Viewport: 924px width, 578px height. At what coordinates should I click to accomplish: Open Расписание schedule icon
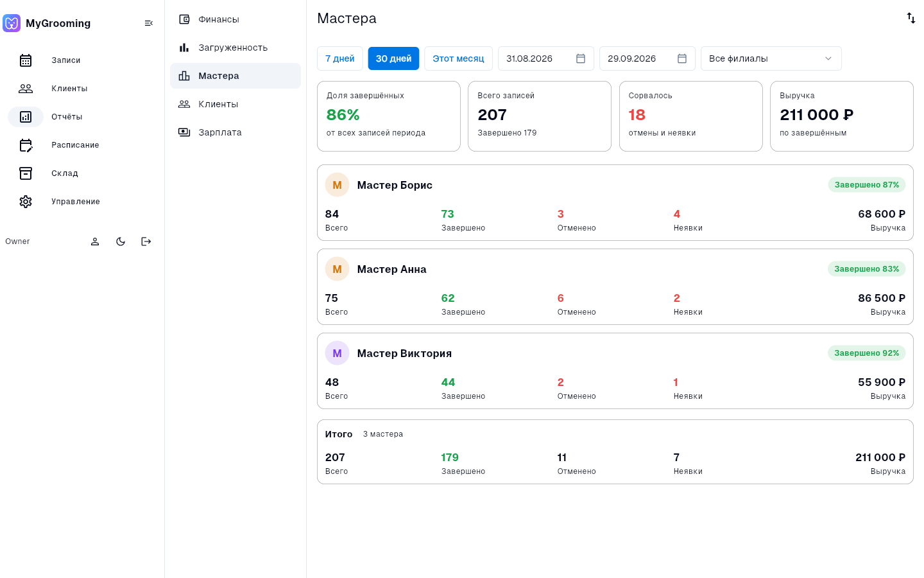pos(26,145)
